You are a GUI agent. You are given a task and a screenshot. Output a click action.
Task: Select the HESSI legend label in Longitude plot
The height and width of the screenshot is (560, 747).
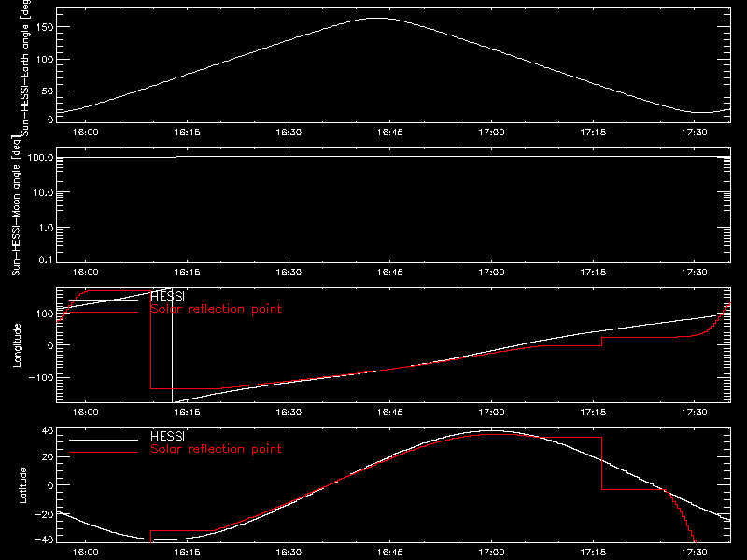167,296
